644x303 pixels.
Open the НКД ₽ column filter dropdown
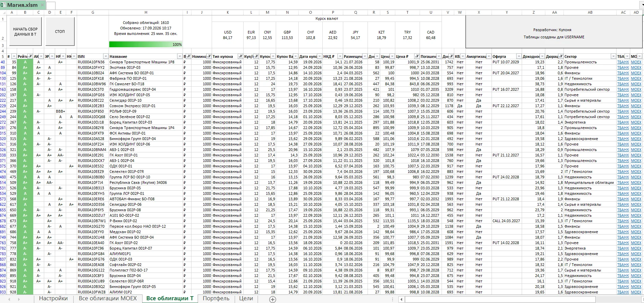(x=340, y=56)
